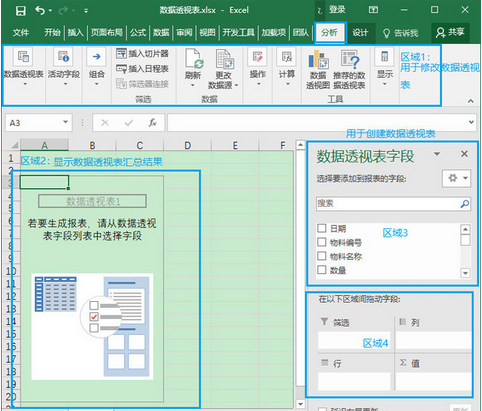Image resolution: width=482 pixels, height=411 pixels.
Task: Click the Save icon in title bar
Action: [21, 11]
